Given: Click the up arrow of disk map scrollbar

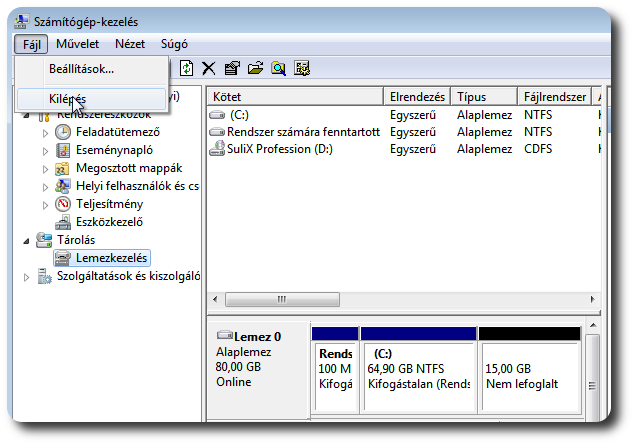Looking at the screenshot, I should point(593,326).
